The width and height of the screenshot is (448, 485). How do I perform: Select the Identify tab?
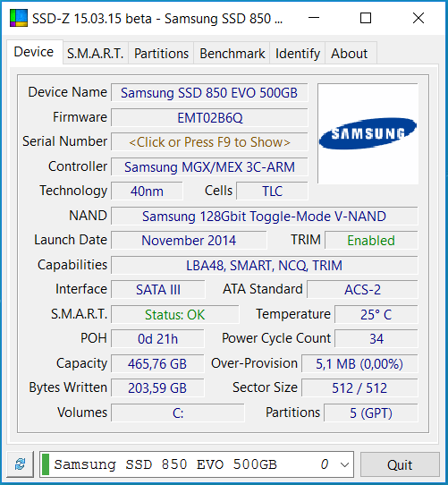click(x=298, y=54)
